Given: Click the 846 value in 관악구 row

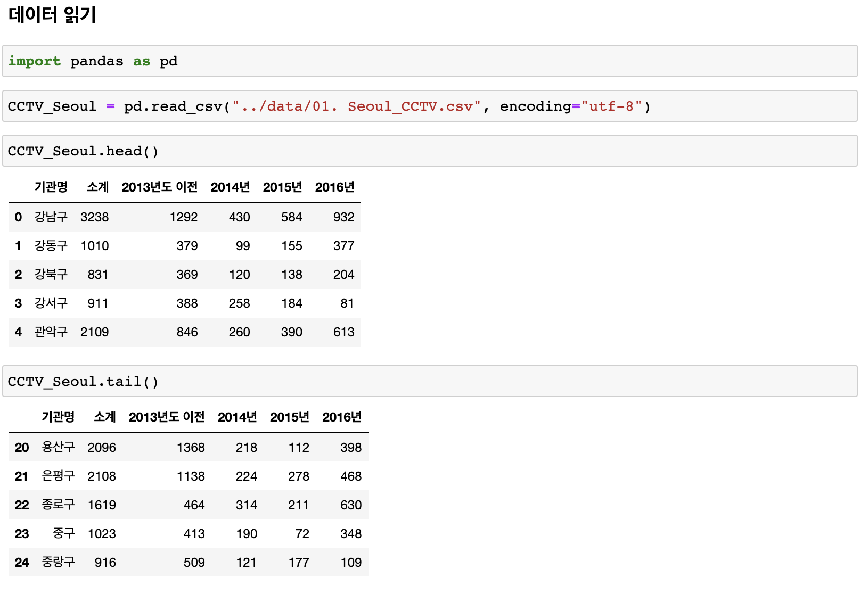Looking at the screenshot, I should tap(187, 332).
